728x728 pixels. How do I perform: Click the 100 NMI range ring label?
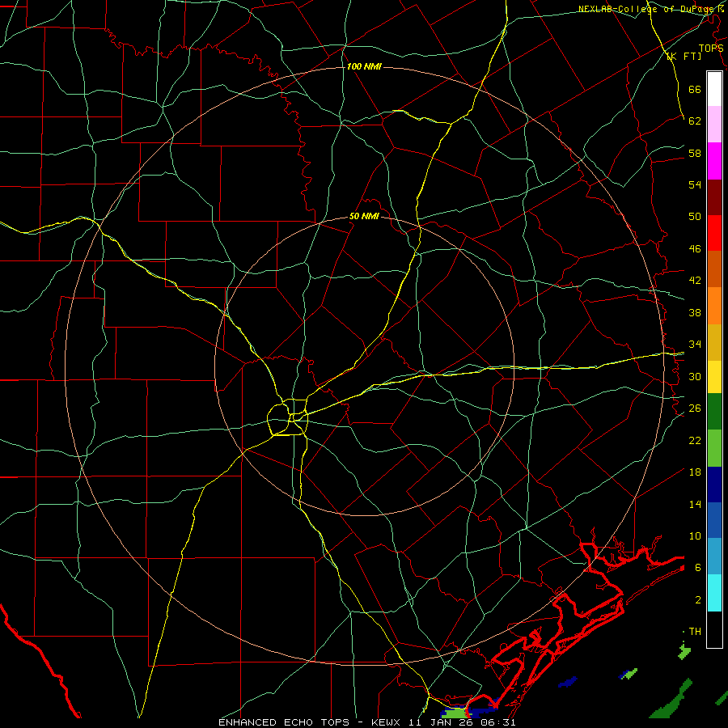pos(364,66)
